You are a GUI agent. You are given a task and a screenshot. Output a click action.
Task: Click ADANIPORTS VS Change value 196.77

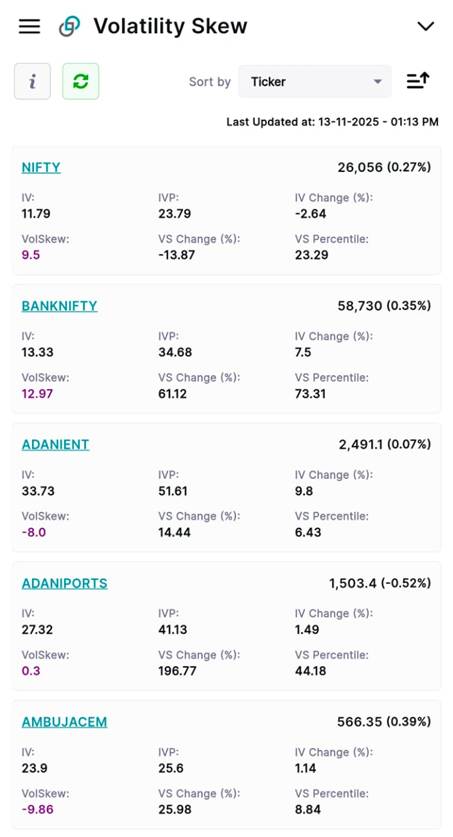(x=177, y=671)
